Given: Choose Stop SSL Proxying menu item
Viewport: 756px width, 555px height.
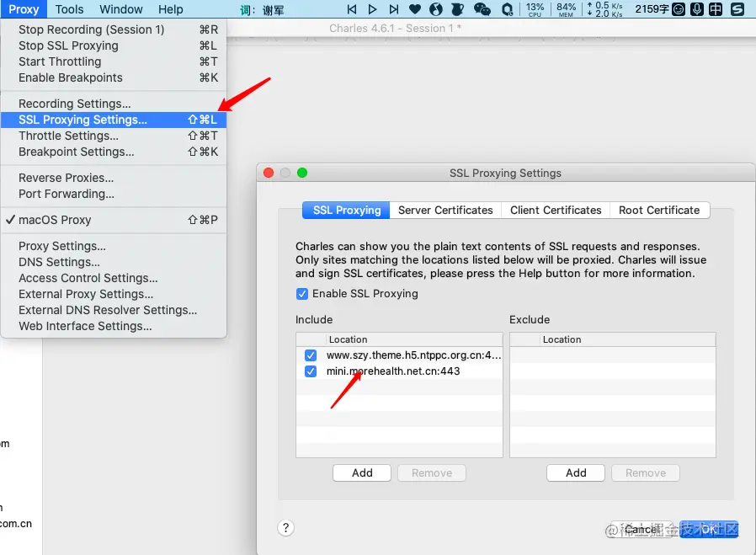Looking at the screenshot, I should tap(114, 45).
